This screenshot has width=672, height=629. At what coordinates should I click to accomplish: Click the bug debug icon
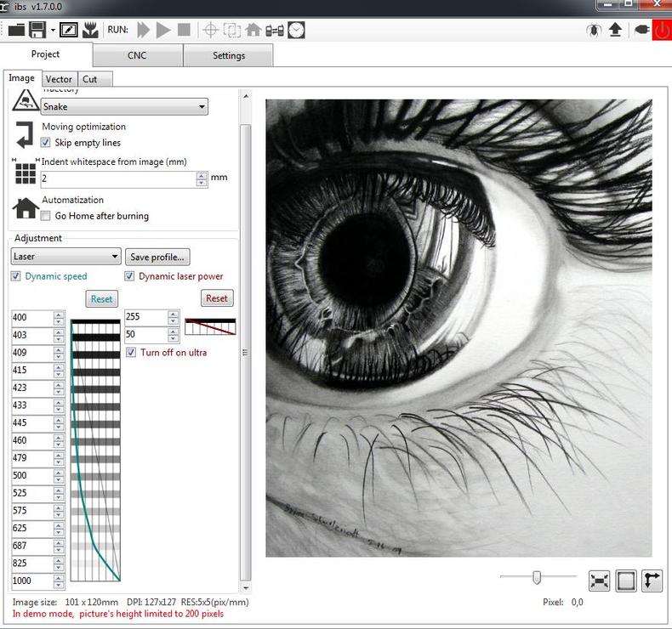tap(593, 30)
